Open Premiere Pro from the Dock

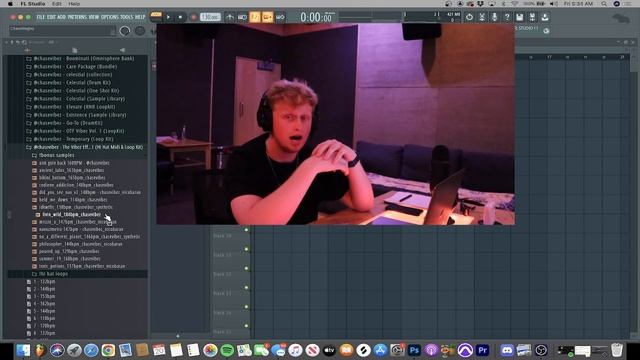coord(482,350)
